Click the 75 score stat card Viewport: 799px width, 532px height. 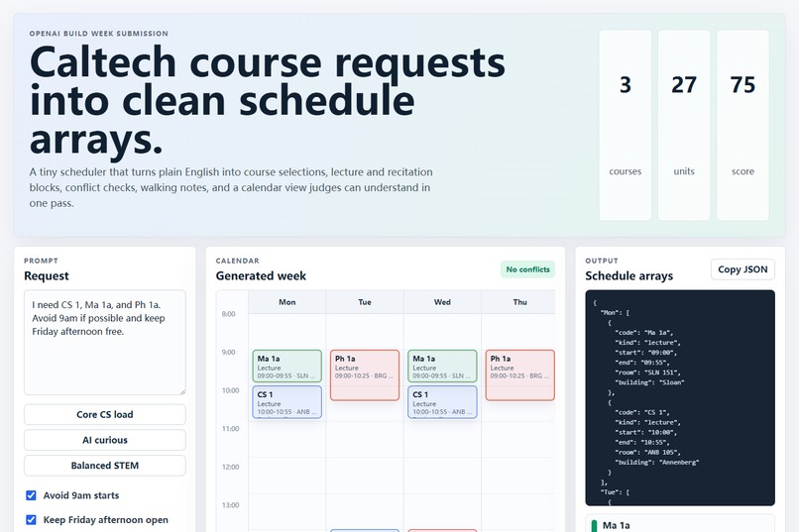742,125
